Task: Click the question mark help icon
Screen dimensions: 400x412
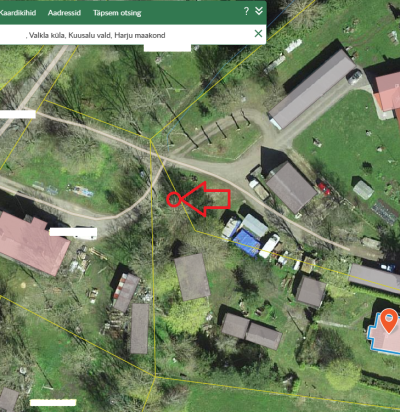Action: tap(246, 11)
